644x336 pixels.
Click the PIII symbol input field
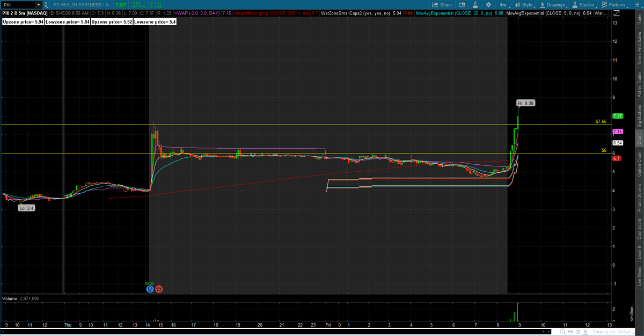coord(18,5)
